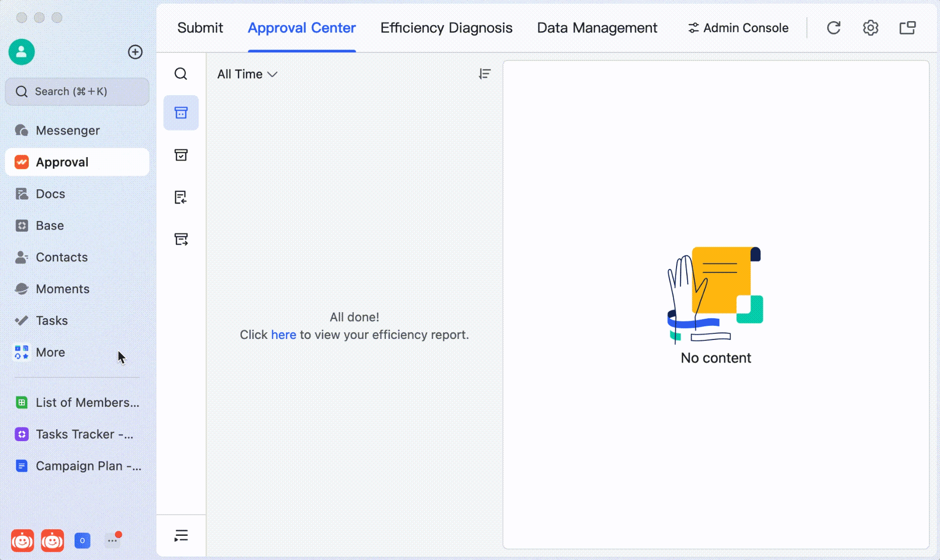Open the Data Management tab
The height and width of the screenshot is (560, 940).
pos(597,28)
